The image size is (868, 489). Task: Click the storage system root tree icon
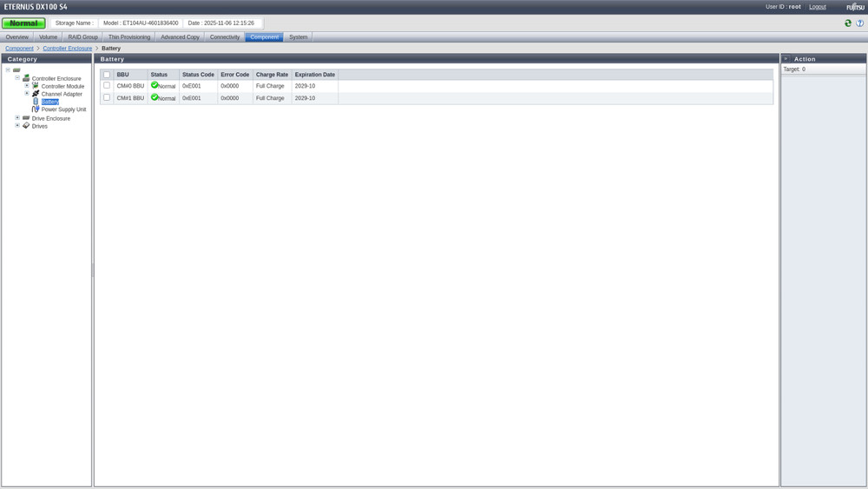point(16,70)
